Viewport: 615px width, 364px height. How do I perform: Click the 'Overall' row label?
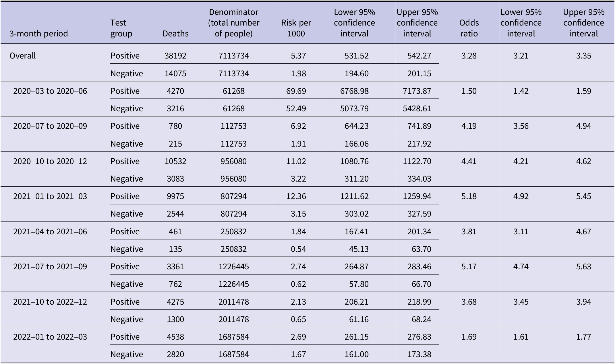[23, 56]
